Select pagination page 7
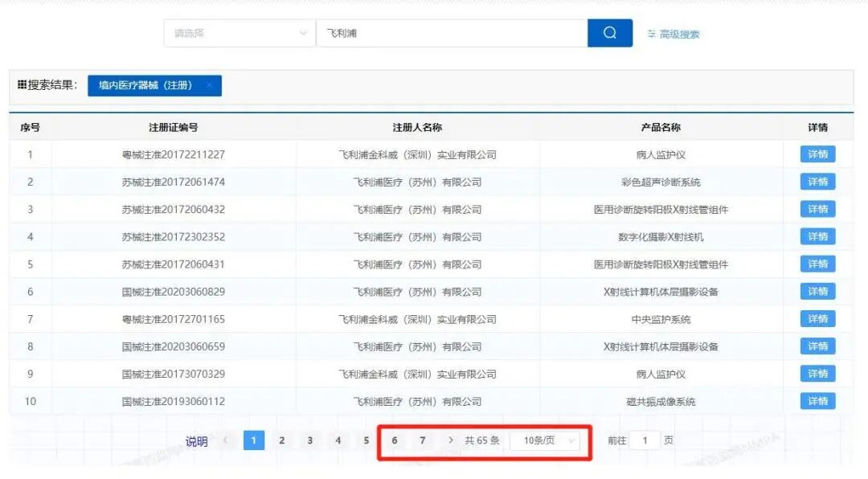The image size is (868, 479). pos(423,440)
